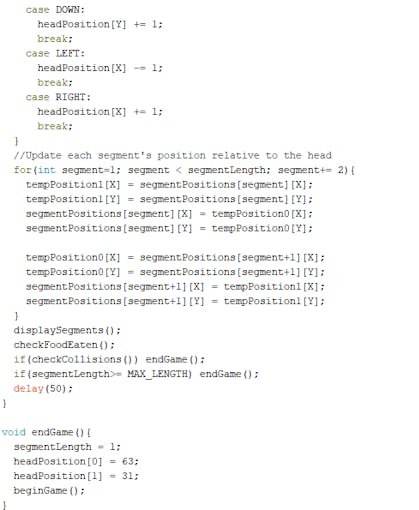The height and width of the screenshot is (510, 419).
Task: Click the 'tempPosition1[X] = segmentPositions' line
Action: (169, 185)
